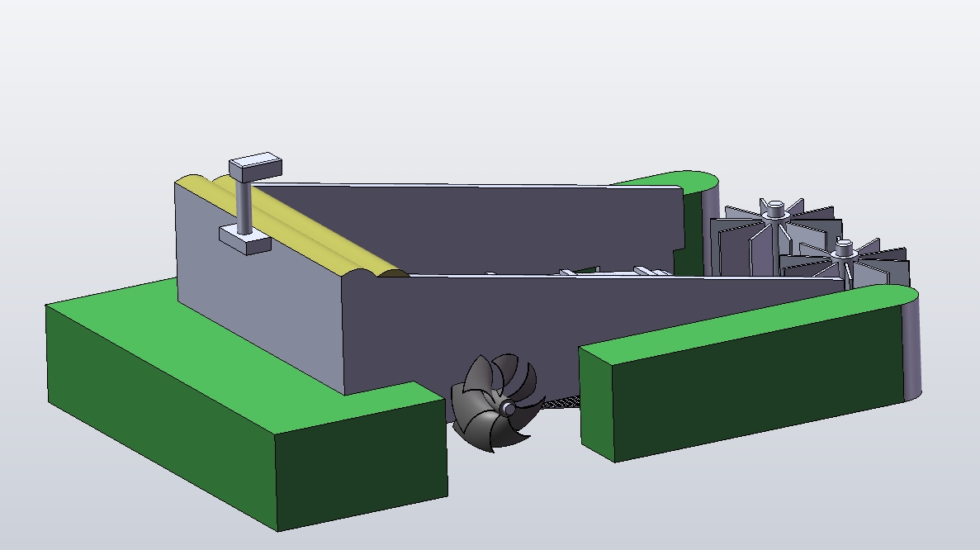Select the mesh belt beside the propeller
980x550 pixels.
561,403
